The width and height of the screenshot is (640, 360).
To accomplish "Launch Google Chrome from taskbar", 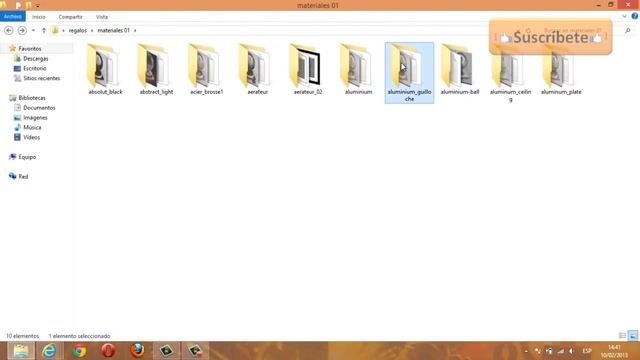I will coord(79,351).
